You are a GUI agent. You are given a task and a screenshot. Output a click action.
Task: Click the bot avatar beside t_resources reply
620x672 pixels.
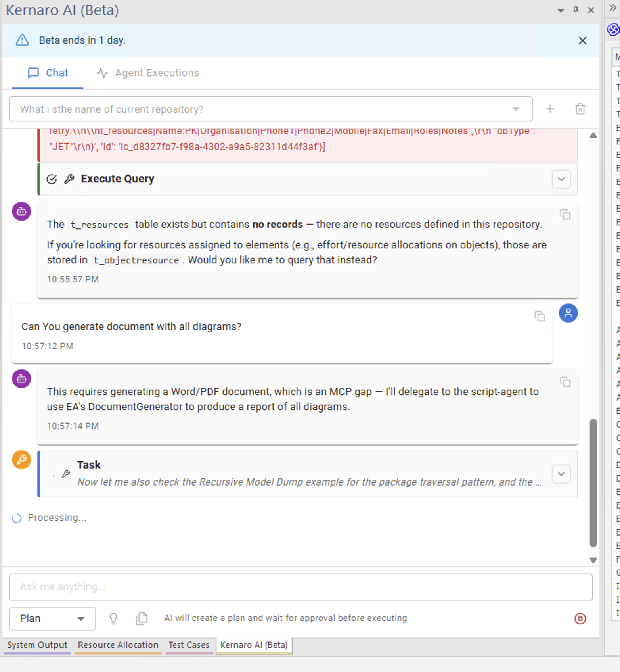tap(21, 211)
